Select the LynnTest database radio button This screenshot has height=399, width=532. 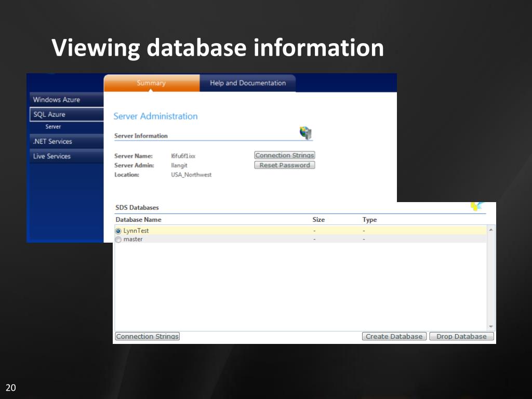(118, 231)
